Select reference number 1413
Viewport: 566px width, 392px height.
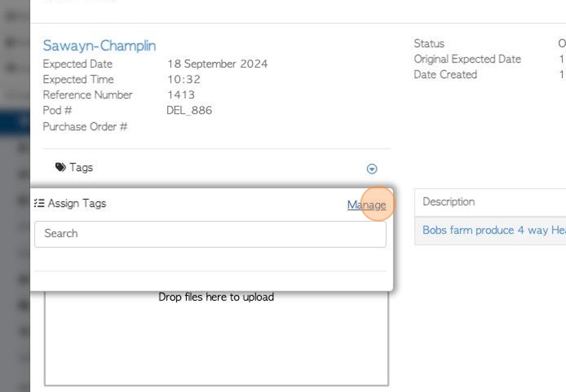[181, 95]
